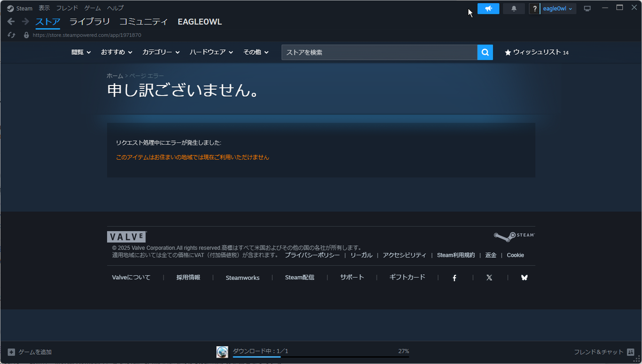This screenshot has width=642, height=364.
Task: Switch to the ライブラリ tab
Action: (90, 22)
